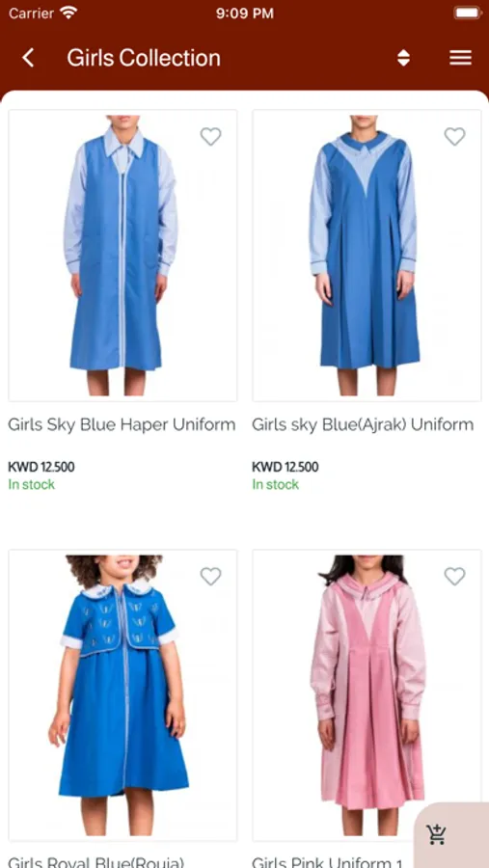The height and width of the screenshot is (868, 489).
Task: Tap the Girls Collection page title
Action: point(144,58)
